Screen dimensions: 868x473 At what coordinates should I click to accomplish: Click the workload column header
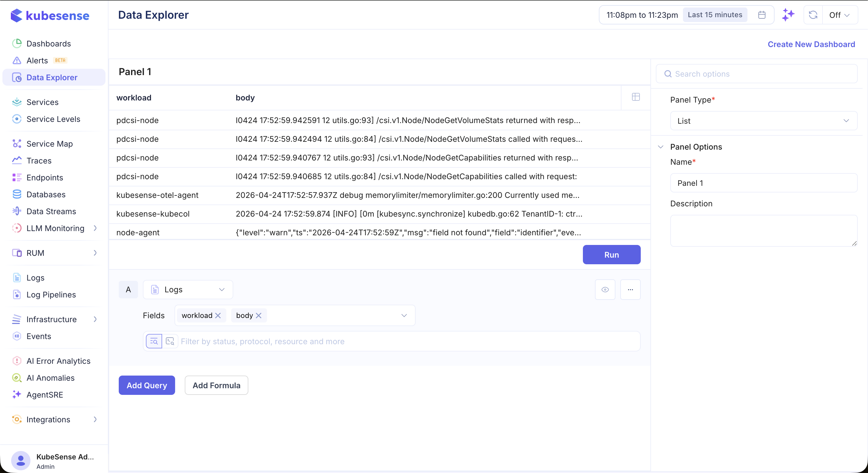pyautogui.click(x=134, y=97)
